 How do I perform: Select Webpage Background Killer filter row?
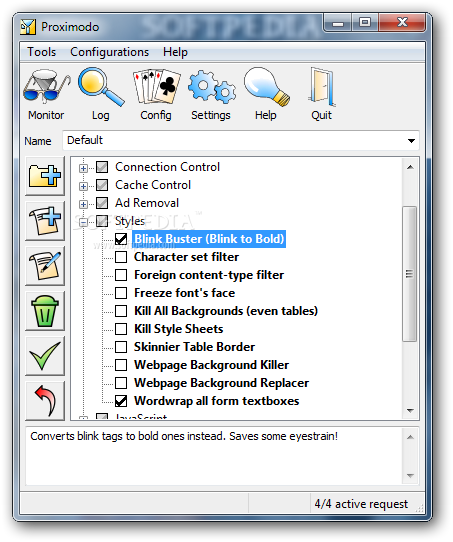pyautogui.click(x=211, y=365)
